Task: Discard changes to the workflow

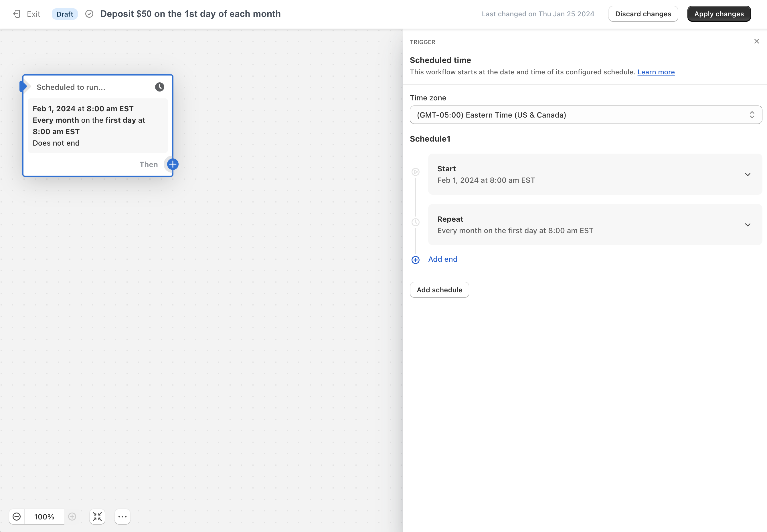Action: click(643, 14)
